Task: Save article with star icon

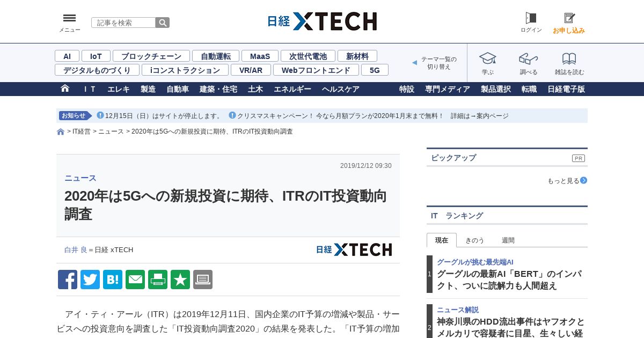Action: (180, 280)
